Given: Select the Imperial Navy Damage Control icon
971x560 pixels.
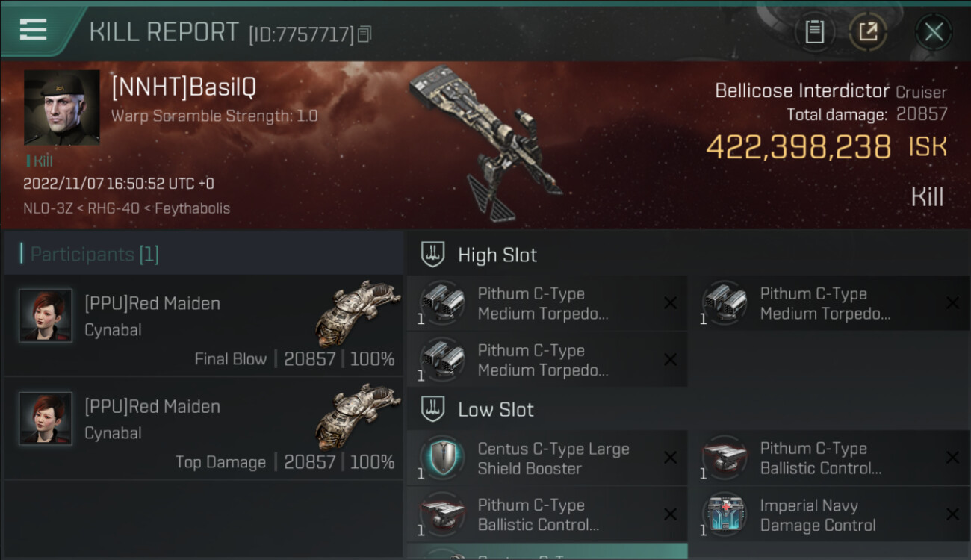Looking at the screenshot, I should click(x=725, y=515).
